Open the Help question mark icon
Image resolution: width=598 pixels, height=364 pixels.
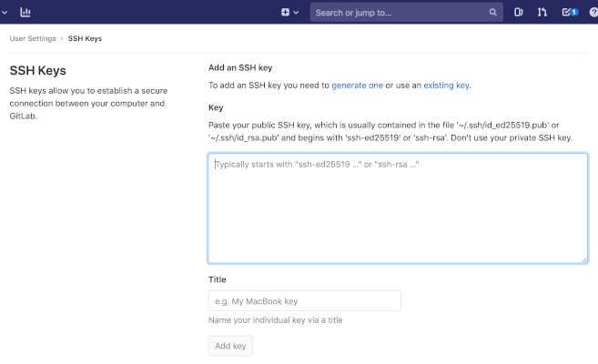point(593,12)
